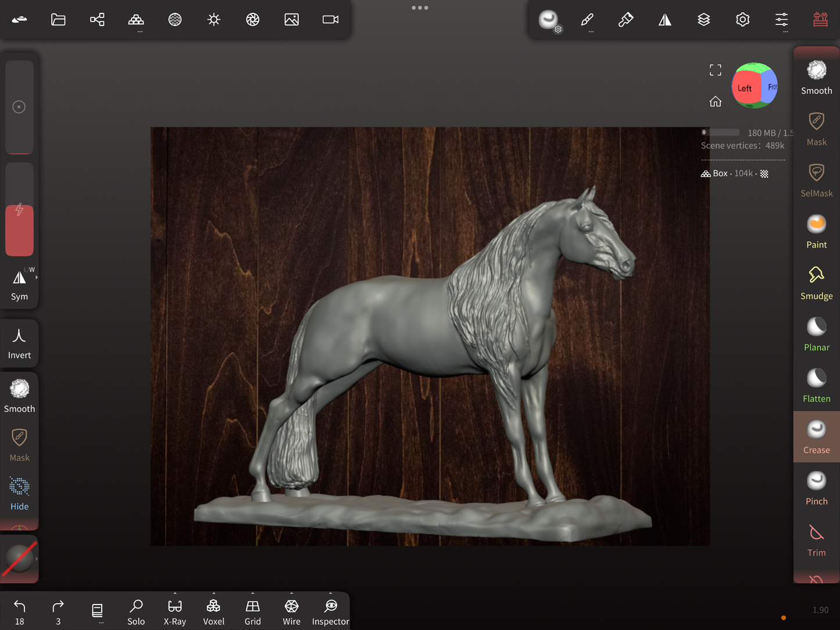Open the lighting settings menu
Viewport: 840px width, 630px height.
[214, 20]
